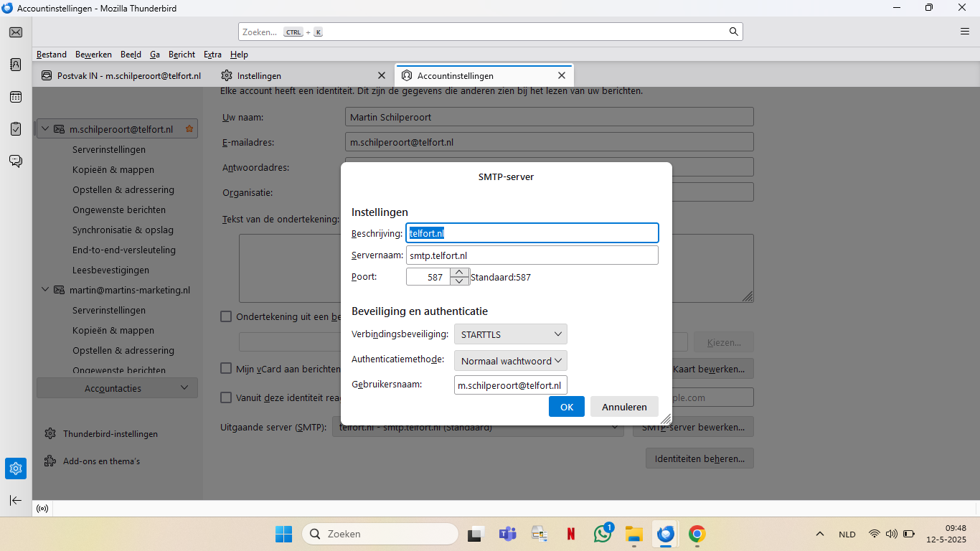Open the Chat space icon
Image resolution: width=980 pixels, height=551 pixels.
point(16,161)
